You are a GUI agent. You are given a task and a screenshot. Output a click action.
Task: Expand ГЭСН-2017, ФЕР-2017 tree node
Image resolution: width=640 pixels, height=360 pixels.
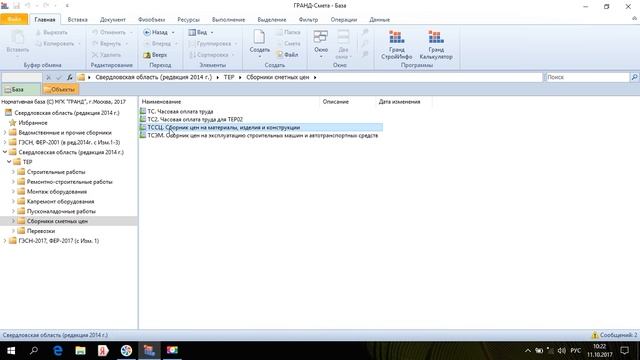coord(5,241)
